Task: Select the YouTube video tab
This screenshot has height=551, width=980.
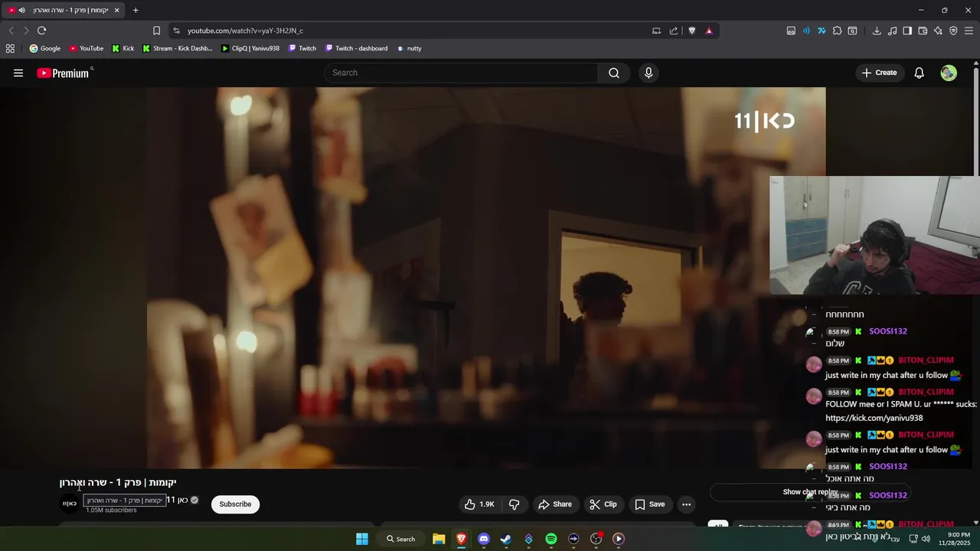Action: click(64, 10)
